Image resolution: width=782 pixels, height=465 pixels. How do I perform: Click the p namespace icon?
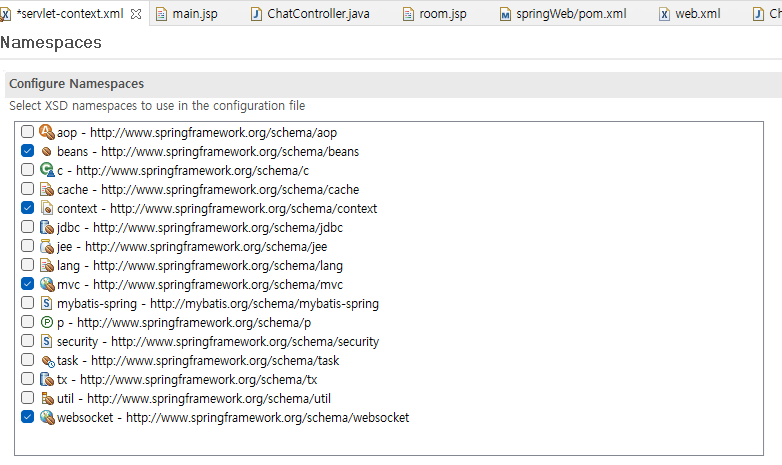(46, 322)
